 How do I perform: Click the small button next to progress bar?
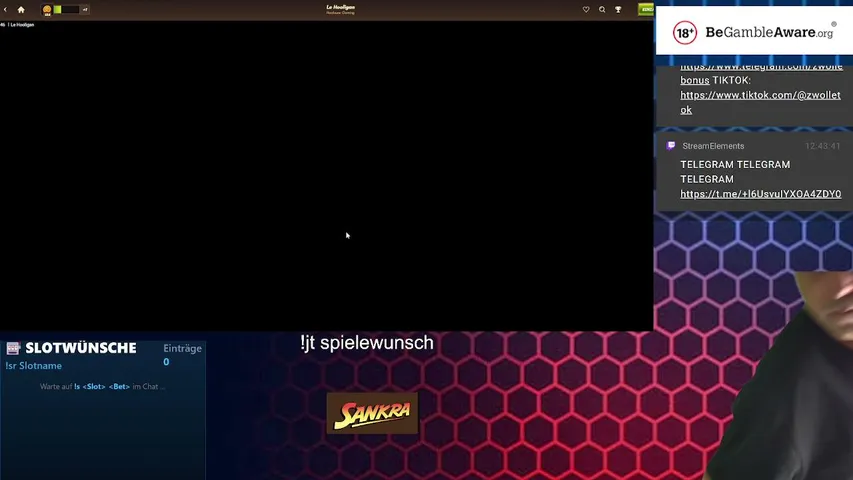coord(85,9)
